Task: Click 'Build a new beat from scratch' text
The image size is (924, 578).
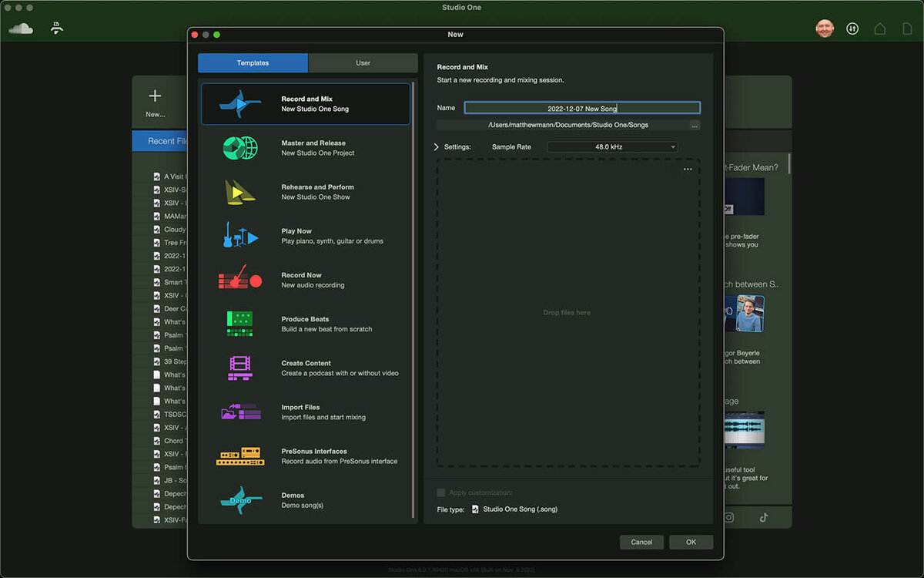Action: pyautogui.click(x=326, y=329)
